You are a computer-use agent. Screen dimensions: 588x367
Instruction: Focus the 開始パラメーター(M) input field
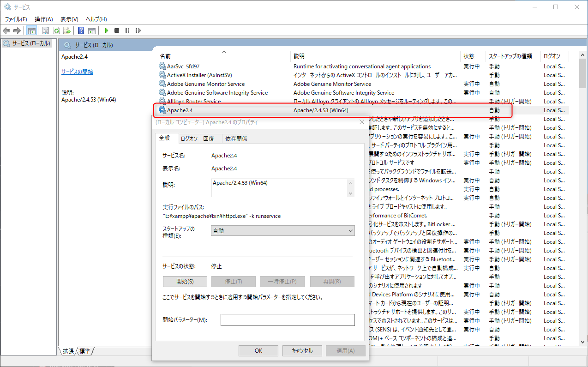[x=288, y=320]
